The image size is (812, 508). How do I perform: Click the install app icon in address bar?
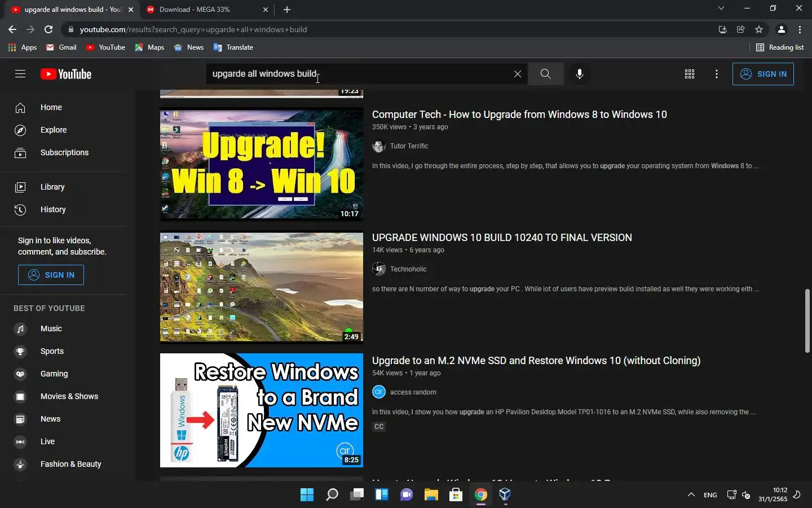[723, 29]
